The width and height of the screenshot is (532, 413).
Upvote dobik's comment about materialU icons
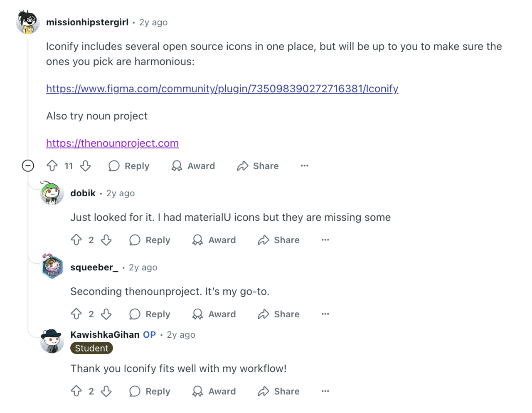(x=76, y=240)
